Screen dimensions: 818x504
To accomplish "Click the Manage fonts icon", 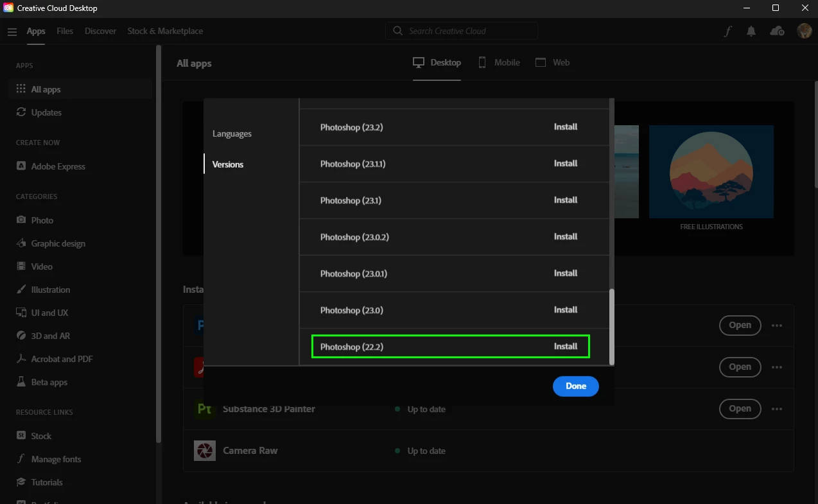I will 21,459.
